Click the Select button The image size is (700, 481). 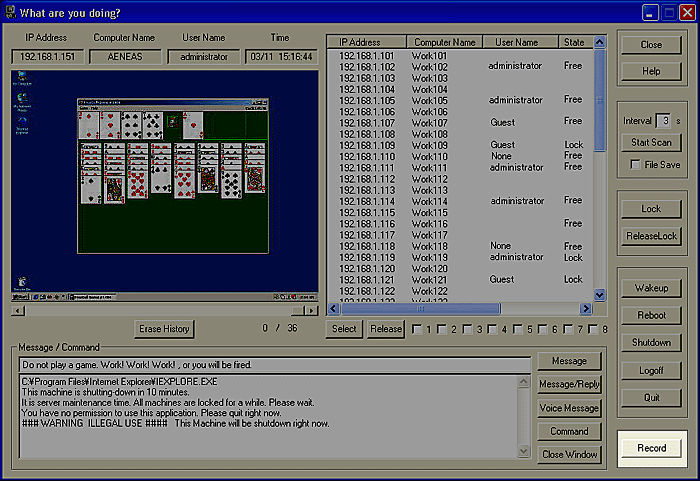tap(344, 329)
